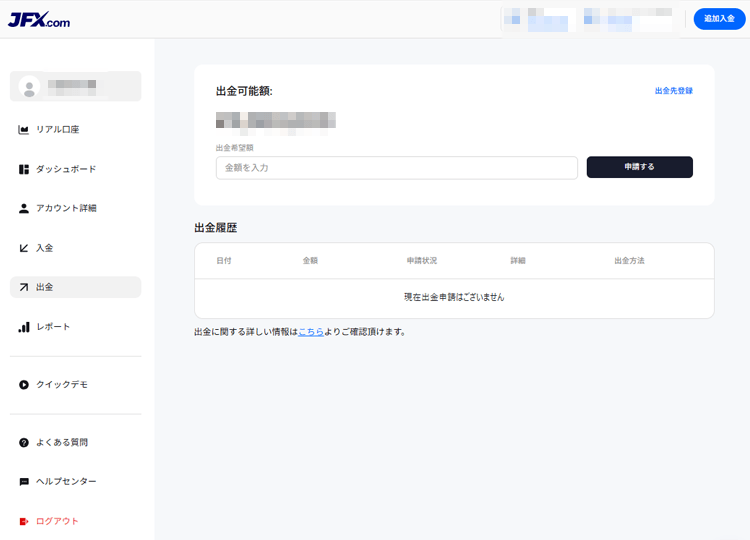Image resolution: width=750 pixels, height=540 pixels.
Task: Click the 出金希望額 label
Action: 234,148
